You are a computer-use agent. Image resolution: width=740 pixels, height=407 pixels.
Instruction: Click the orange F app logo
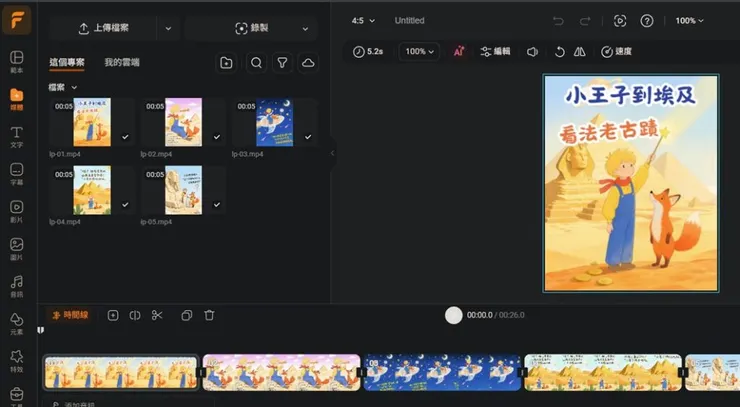[17, 20]
